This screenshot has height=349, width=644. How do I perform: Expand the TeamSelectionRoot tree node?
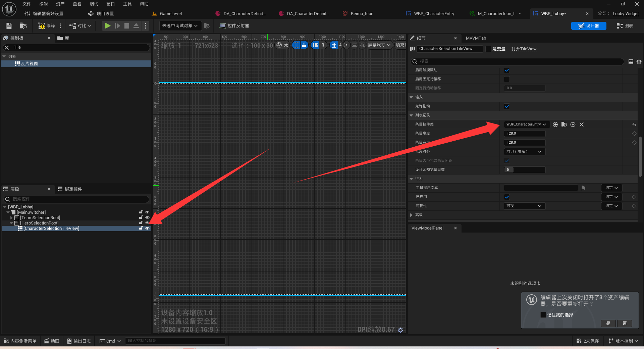point(11,218)
